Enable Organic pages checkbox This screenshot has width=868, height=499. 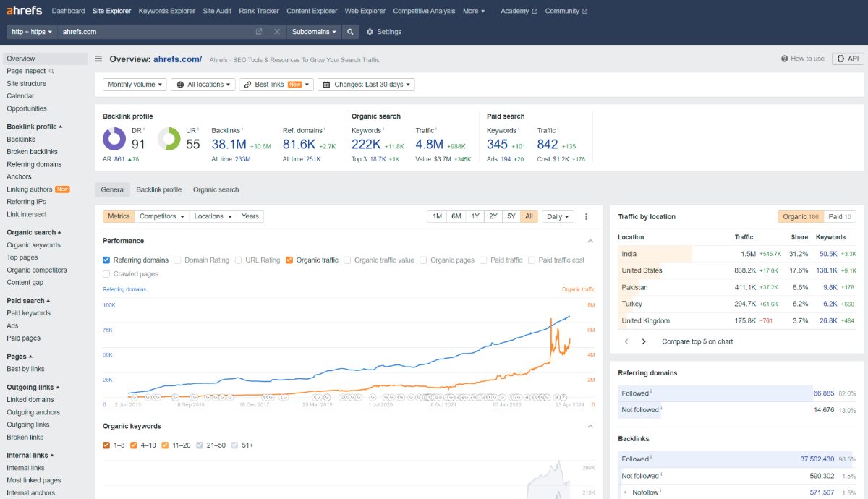point(424,260)
